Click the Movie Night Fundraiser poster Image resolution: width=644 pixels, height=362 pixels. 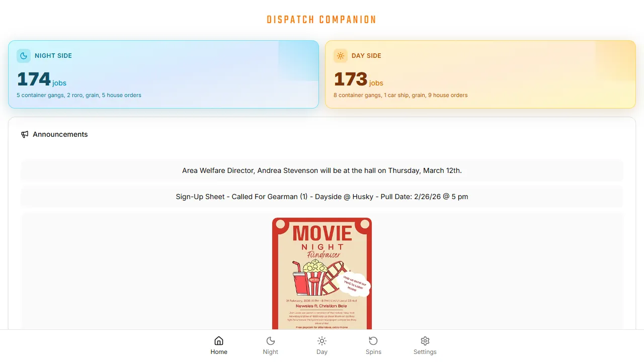pos(322,274)
